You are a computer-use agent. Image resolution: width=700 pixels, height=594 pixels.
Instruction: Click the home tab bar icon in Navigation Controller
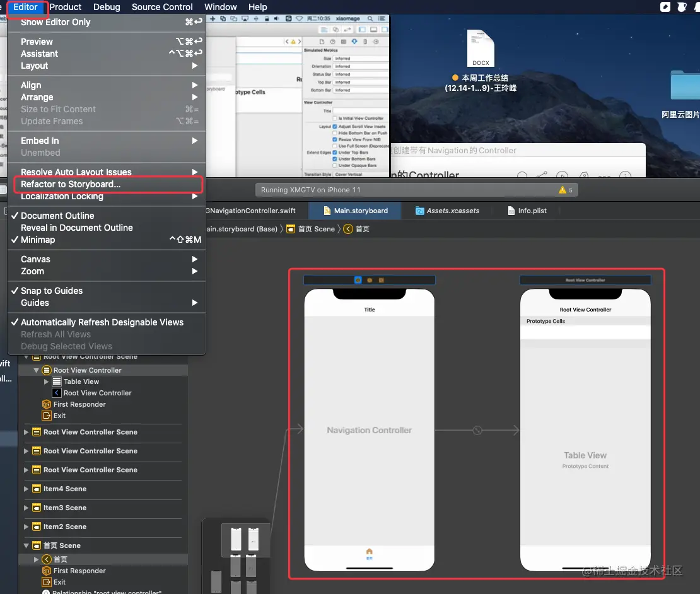(x=369, y=554)
